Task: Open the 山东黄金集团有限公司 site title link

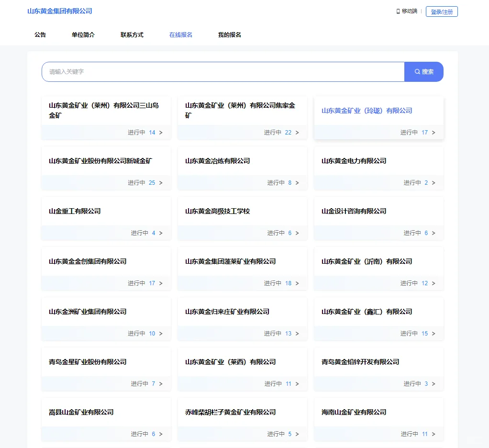Action: 59,11
